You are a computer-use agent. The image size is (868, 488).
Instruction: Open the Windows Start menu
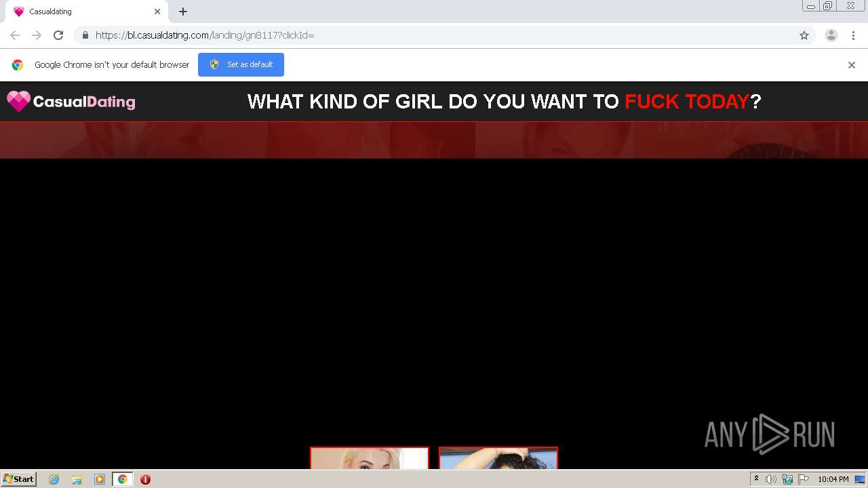point(19,479)
